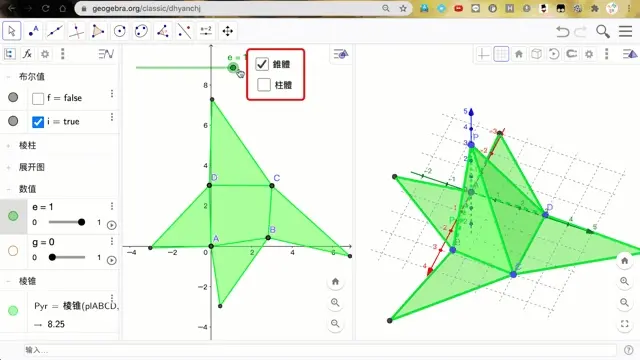This screenshot has width=640, height=360.
Task: Undo the last action
Action: [562, 31]
